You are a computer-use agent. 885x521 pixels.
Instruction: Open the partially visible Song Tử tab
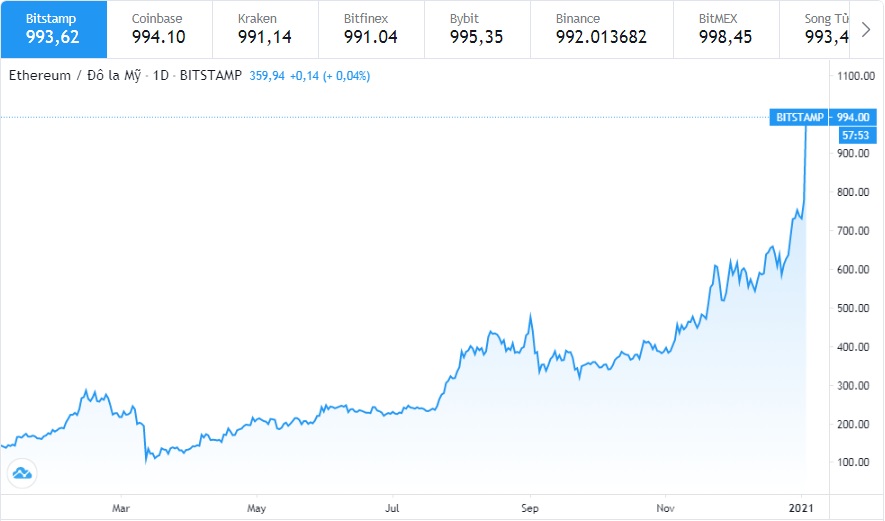[x=814, y=29]
